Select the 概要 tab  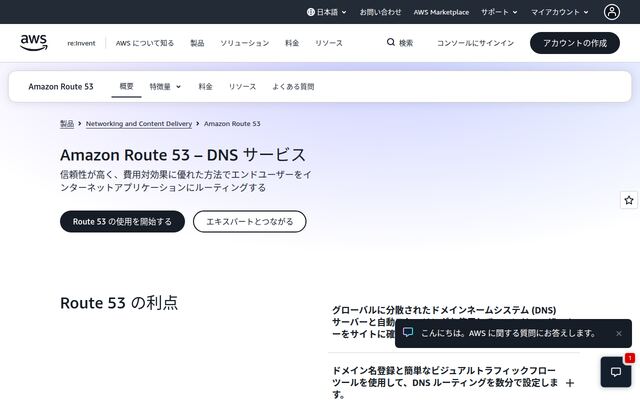tap(127, 86)
